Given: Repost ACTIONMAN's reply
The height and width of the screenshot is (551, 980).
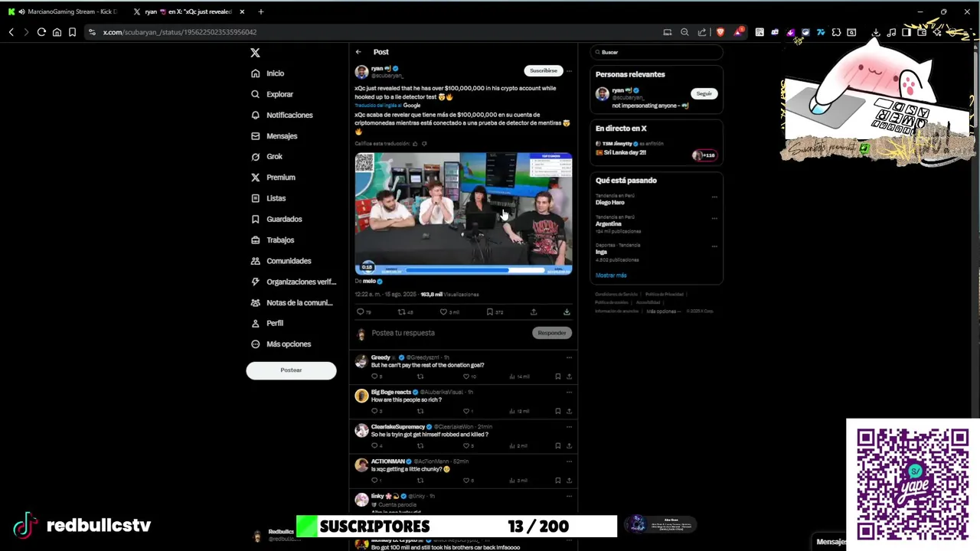Looking at the screenshot, I should pyautogui.click(x=420, y=481).
